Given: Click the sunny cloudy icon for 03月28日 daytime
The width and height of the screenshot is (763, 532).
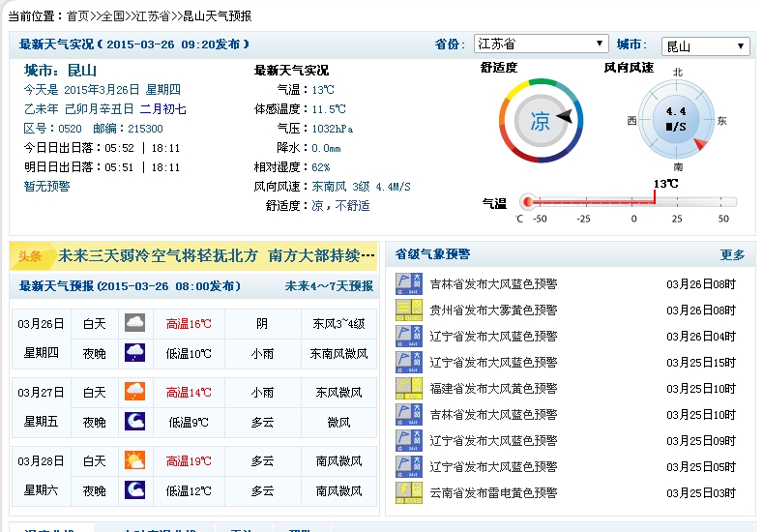Looking at the screenshot, I should point(134,460).
